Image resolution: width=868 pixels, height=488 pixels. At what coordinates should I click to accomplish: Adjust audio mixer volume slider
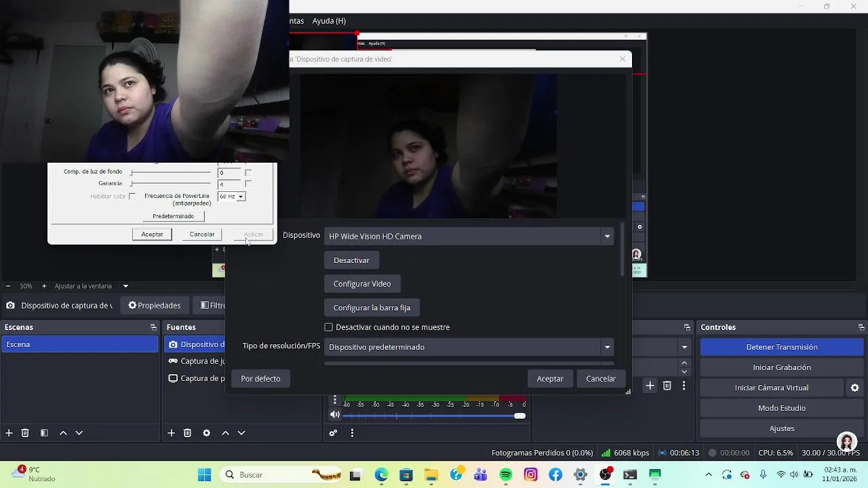pos(434,415)
